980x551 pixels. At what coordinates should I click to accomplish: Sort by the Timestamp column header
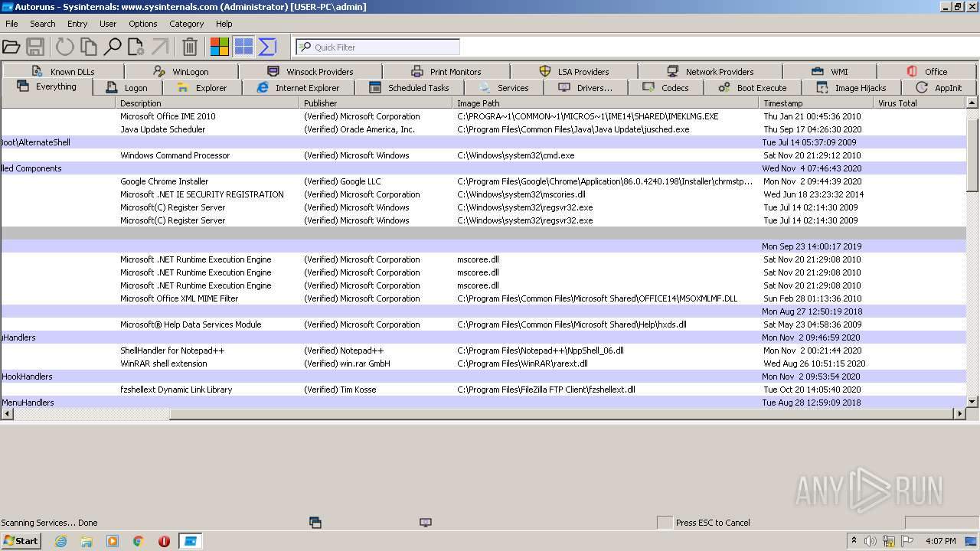pyautogui.click(x=816, y=103)
